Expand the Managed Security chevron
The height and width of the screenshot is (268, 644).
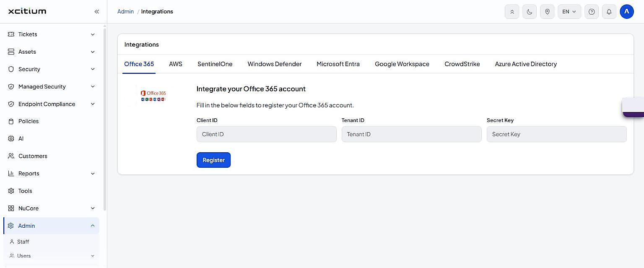tap(93, 86)
